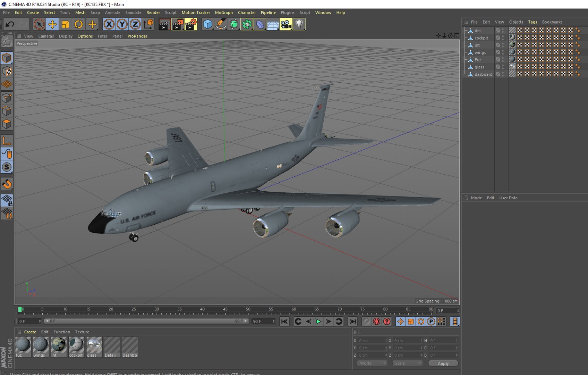The height and width of the screenshot is (375, 588).
Task: Toggle X axis lock
Action: [x=109, y=24]
